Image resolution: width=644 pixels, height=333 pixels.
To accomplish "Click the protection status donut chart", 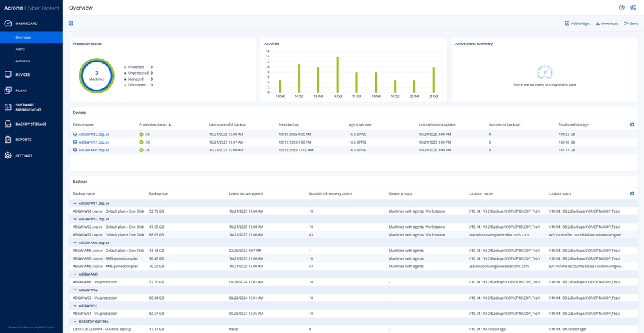I will (97, 76).
